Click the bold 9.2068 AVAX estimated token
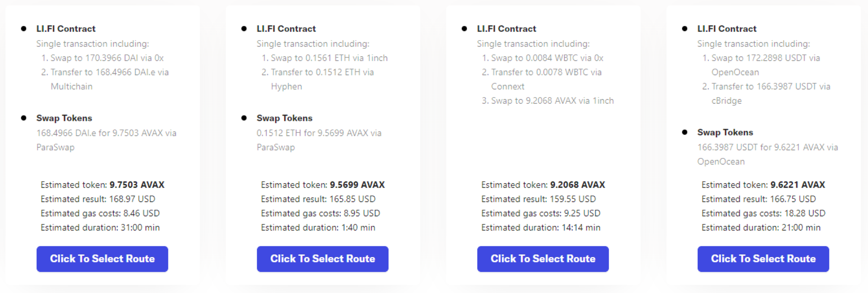This screenshot has height=293, width=868. (577, 185)
